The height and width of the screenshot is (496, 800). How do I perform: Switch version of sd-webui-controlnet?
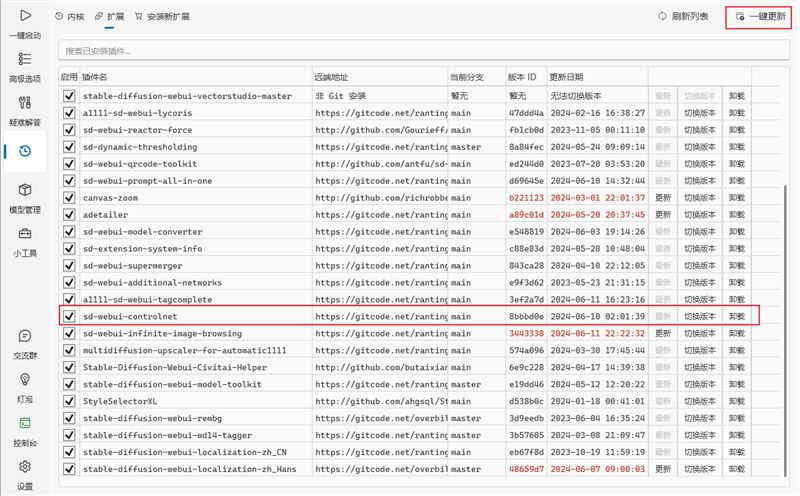coord(699,316)
